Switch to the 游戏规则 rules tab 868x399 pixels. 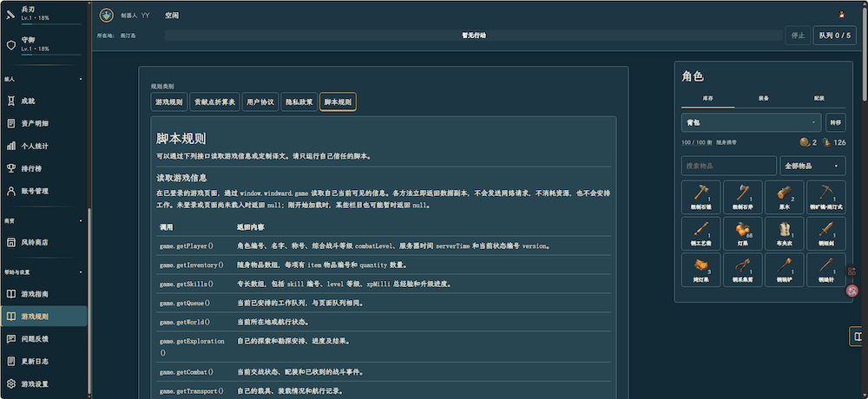coord(169,101)
